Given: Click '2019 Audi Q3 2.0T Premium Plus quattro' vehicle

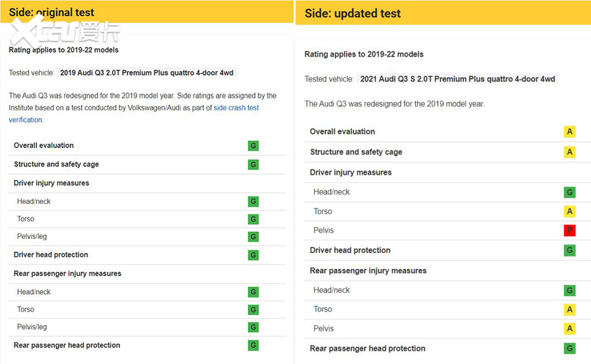Looking at the screenshot, I should [x=147, y=73].
